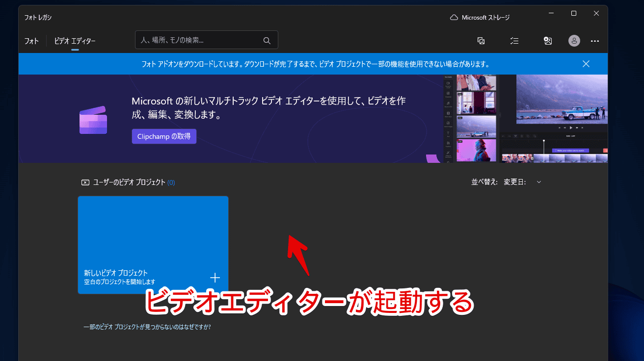This screenshot has width=644, height=361.
Task: Click the checklist select icon
Action: point(514,41)
